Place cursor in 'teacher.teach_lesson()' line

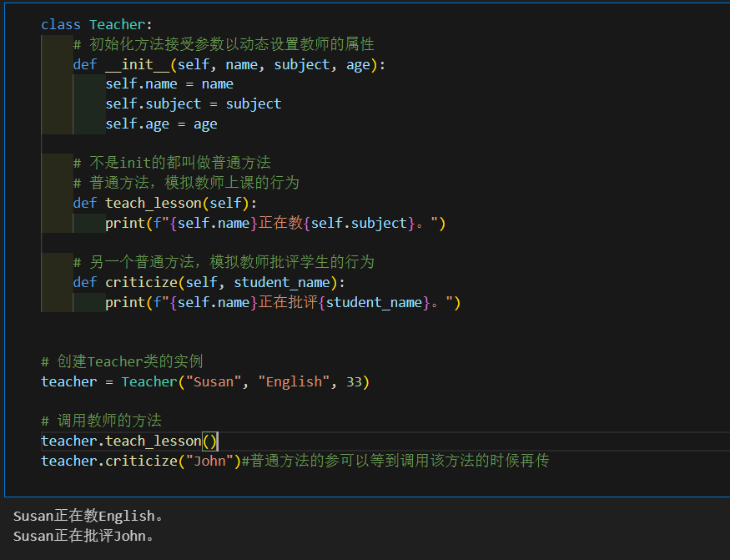pyautogui.click(x=129, y=441)
